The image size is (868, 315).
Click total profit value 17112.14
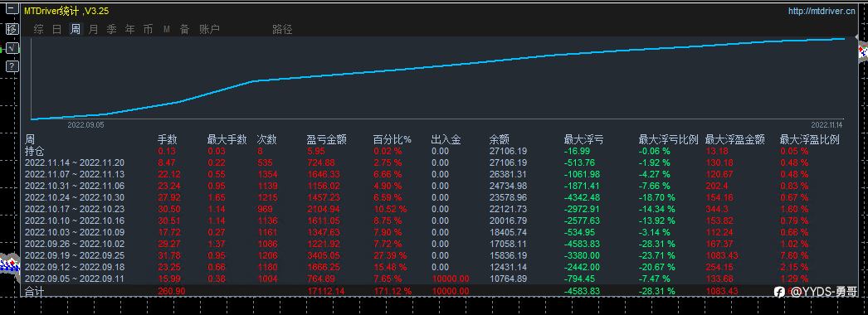(325, 291)
